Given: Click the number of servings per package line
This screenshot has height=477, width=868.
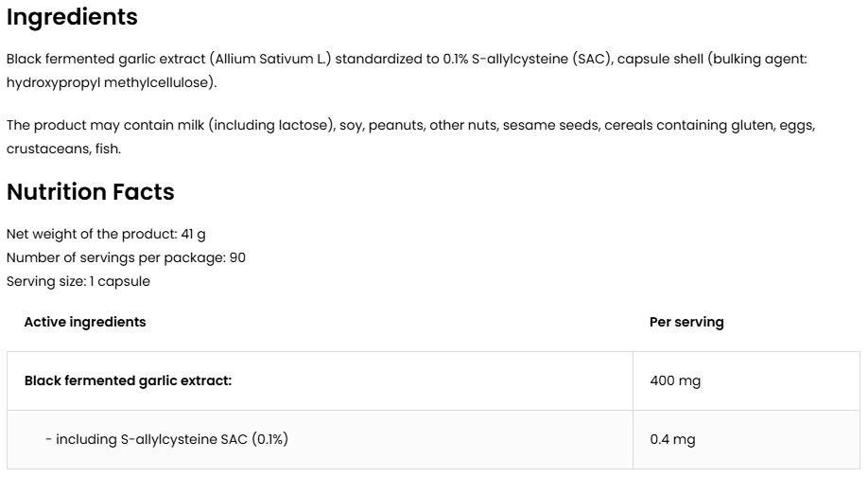Looking at the screenshot, I should [126, 258].
